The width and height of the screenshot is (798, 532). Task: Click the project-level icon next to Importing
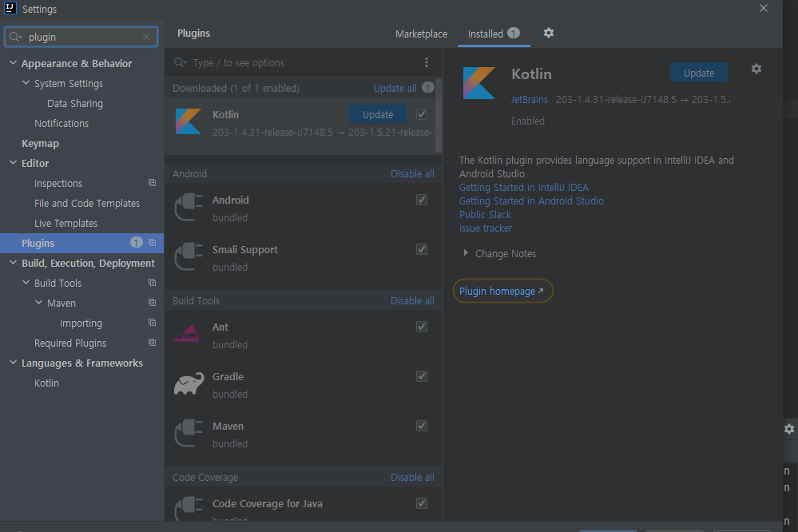[x=152, y=322]
